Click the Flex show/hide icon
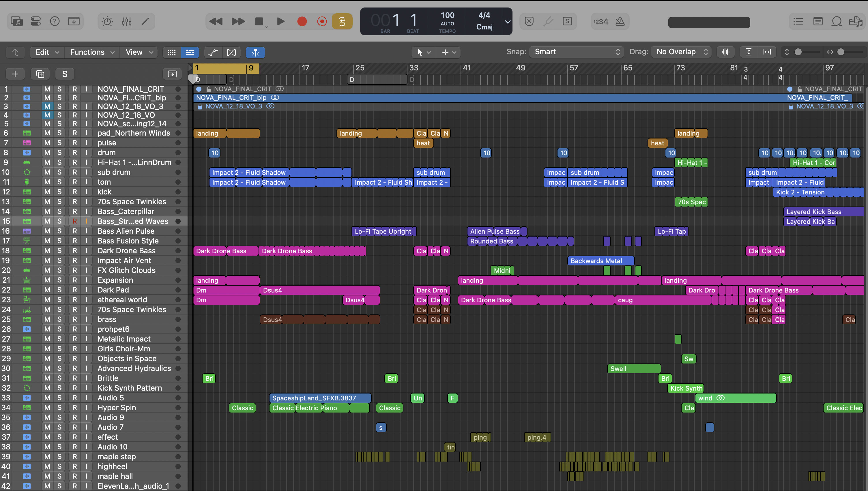 point(231,52)
